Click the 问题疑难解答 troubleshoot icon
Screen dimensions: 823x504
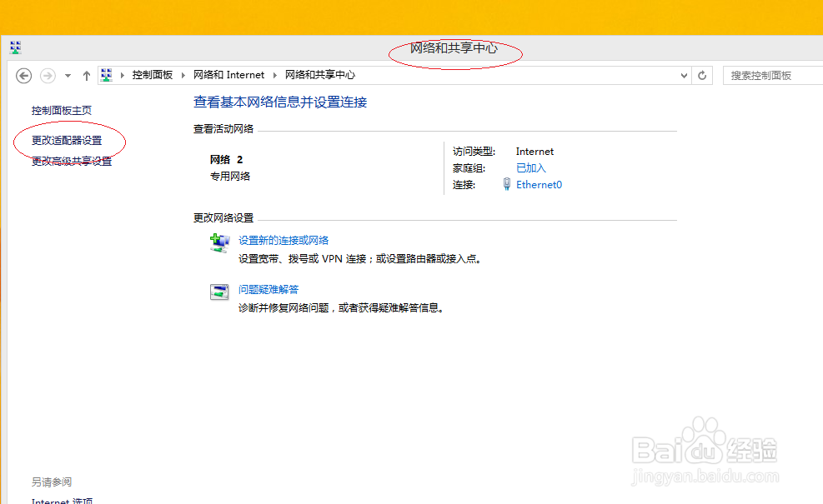[218, 290]
